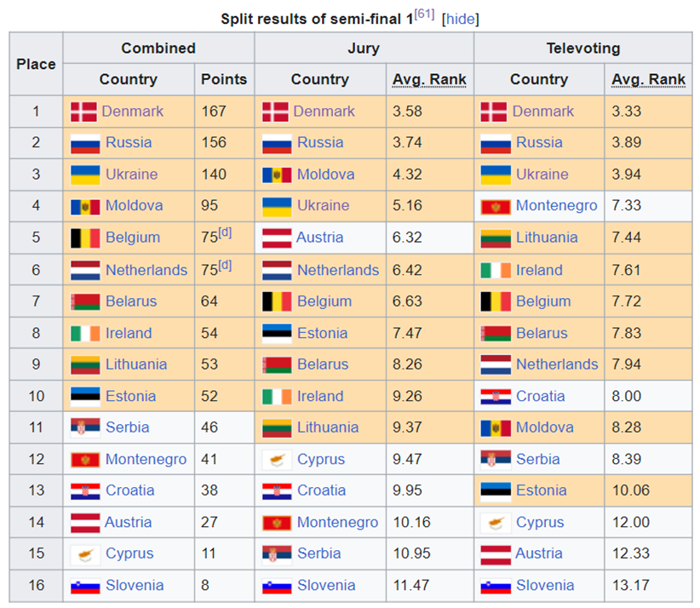Select the 11.47 jury rank cell
This screenshot has height=608, width=700.
click(x=430, y=586)
